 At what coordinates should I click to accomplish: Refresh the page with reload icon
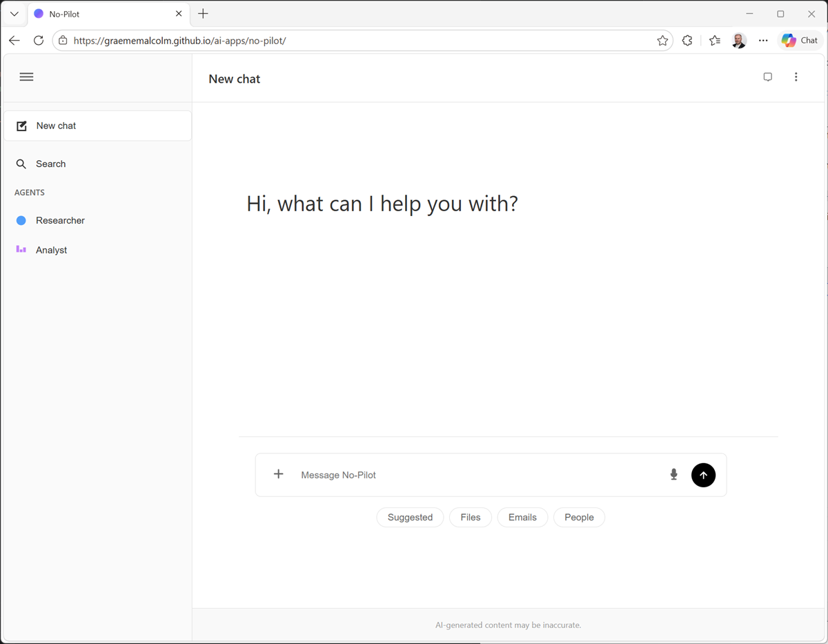39,41
